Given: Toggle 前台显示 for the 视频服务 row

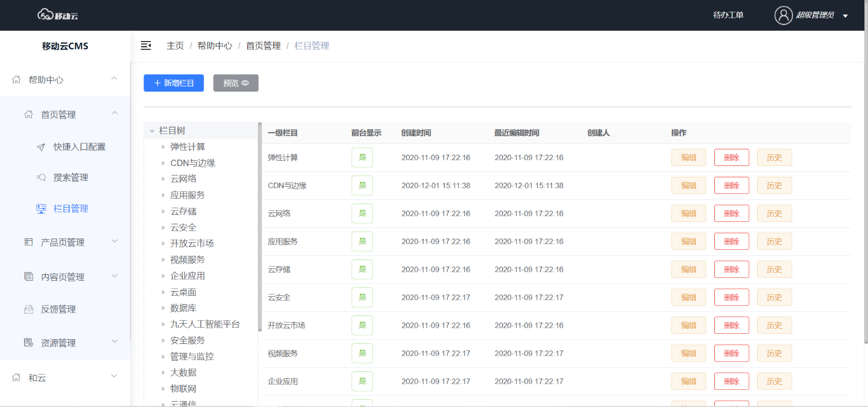Looking at the screenshot, I should [362, 353].
